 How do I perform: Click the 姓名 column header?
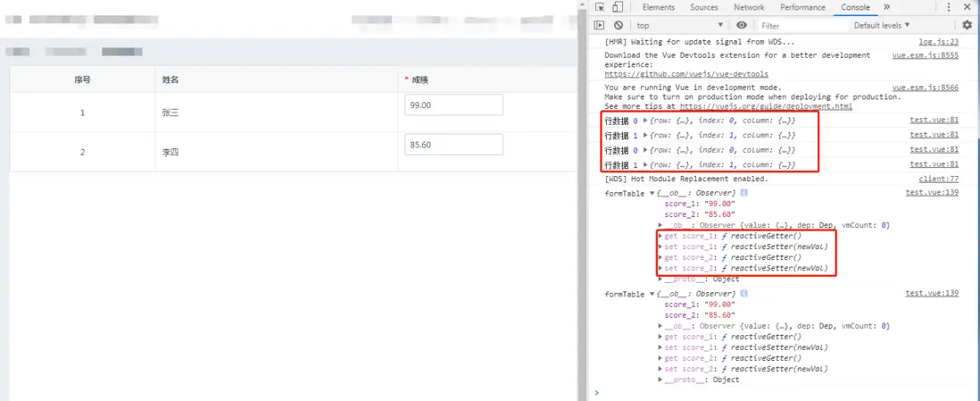(x=277, y=79)
